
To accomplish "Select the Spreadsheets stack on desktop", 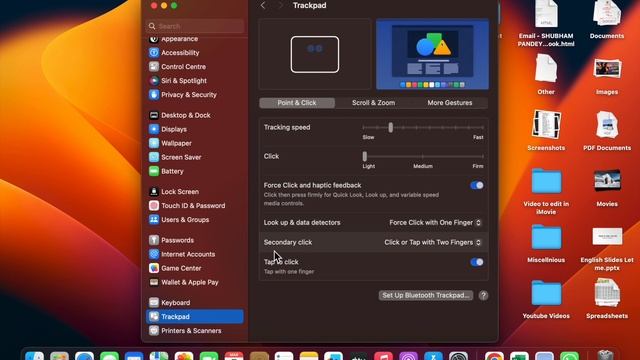I will [x=607, y=299].
